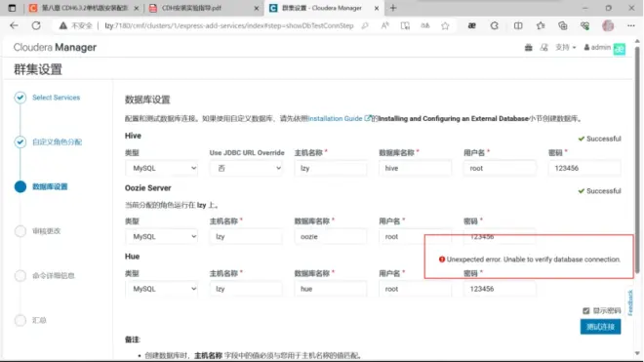Click Hive 主机名称 field containing lzy

pos(331,168)
